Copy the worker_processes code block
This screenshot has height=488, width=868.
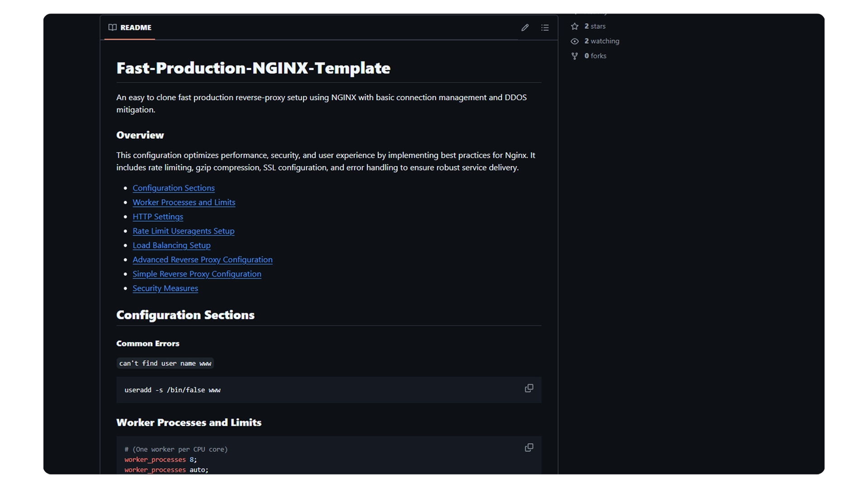click(x=529, y=448)
